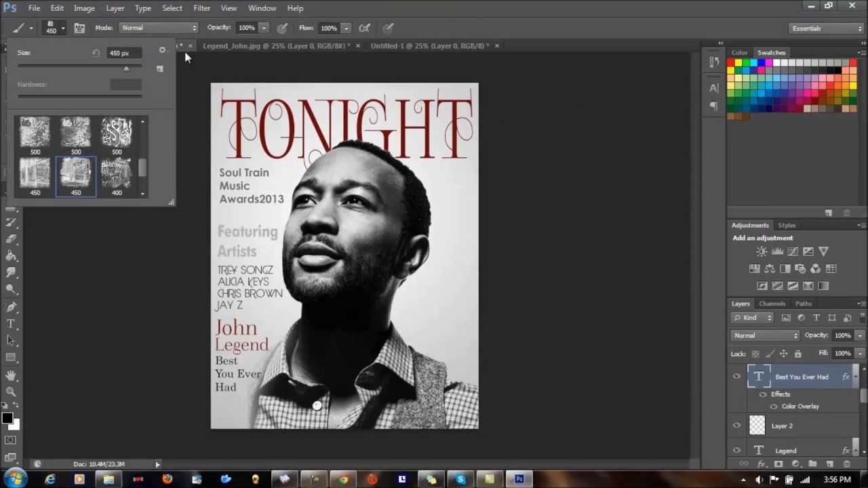Screen dimensions: 868x488
Task: Select the Rectangle shape tool
Action: tap(11, 358)
